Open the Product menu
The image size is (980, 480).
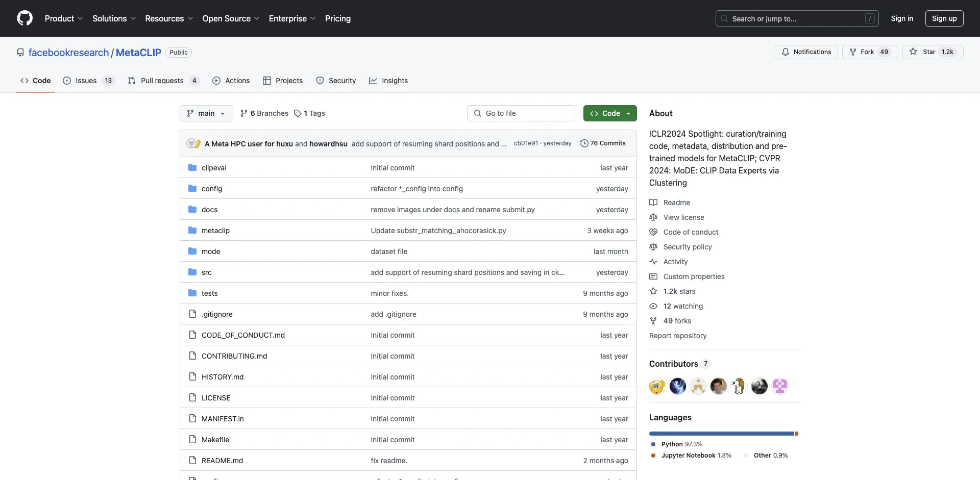pyautogui.click(x=64, y=18)
